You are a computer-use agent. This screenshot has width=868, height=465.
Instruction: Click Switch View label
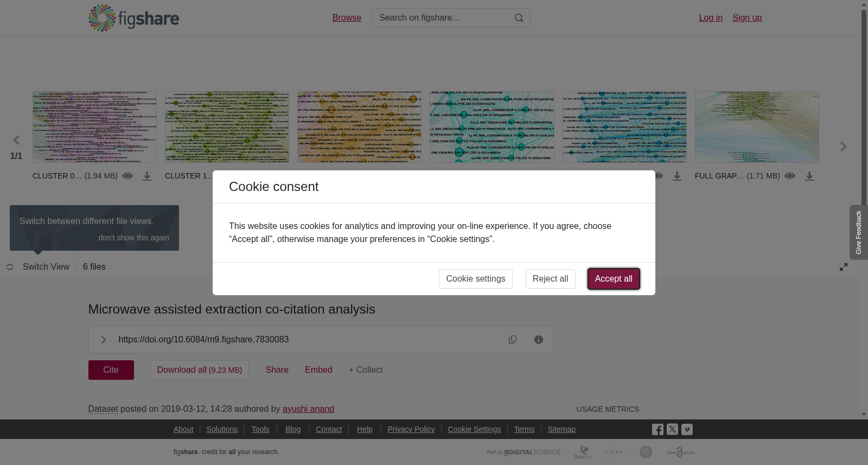pos(46,267)
